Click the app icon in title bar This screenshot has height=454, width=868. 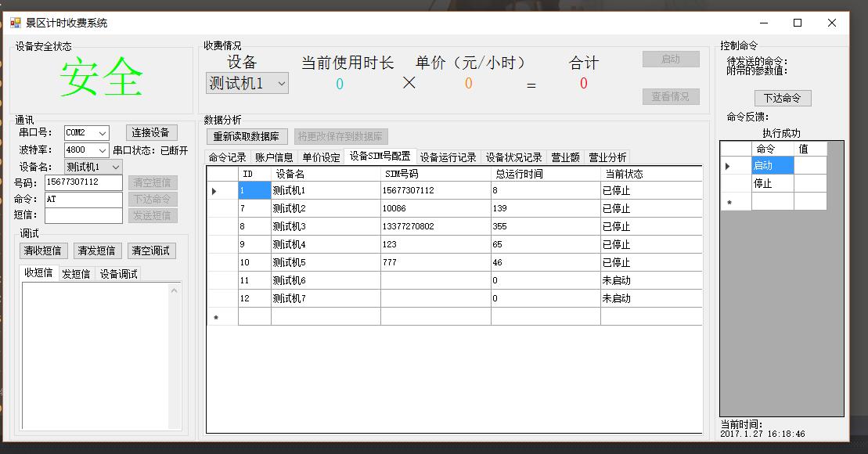[16, 23]
